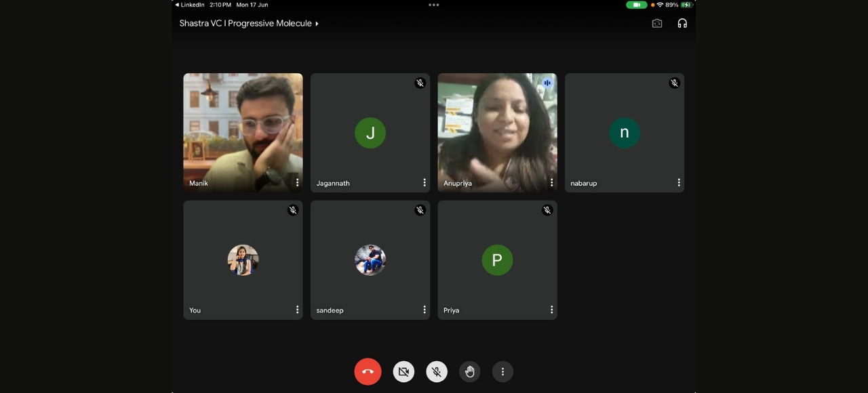Image resolution: width=868 pixels, height=393 pixels.
Task: Unmute microphone using bottom bar button
Action: [x=437, y=371]
